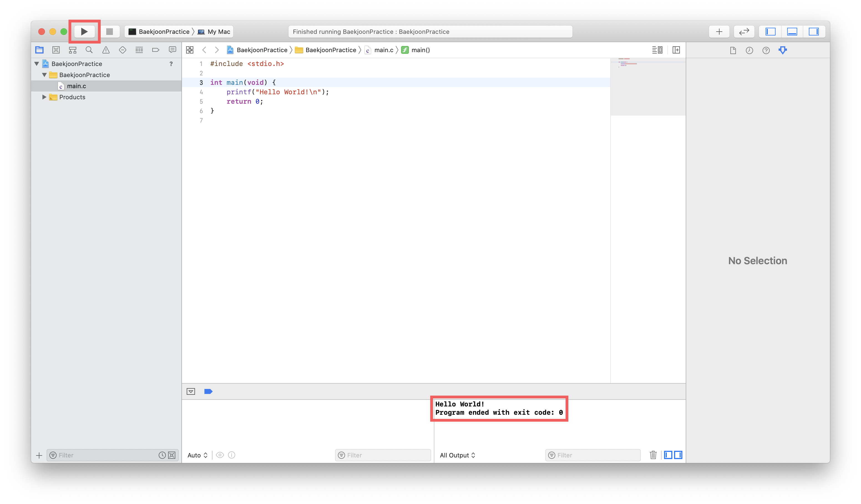The height and width of the screenshot is (504, 861).
Task: Collapse the BaekjoonPractice project root
Action: tap(37, 64)
